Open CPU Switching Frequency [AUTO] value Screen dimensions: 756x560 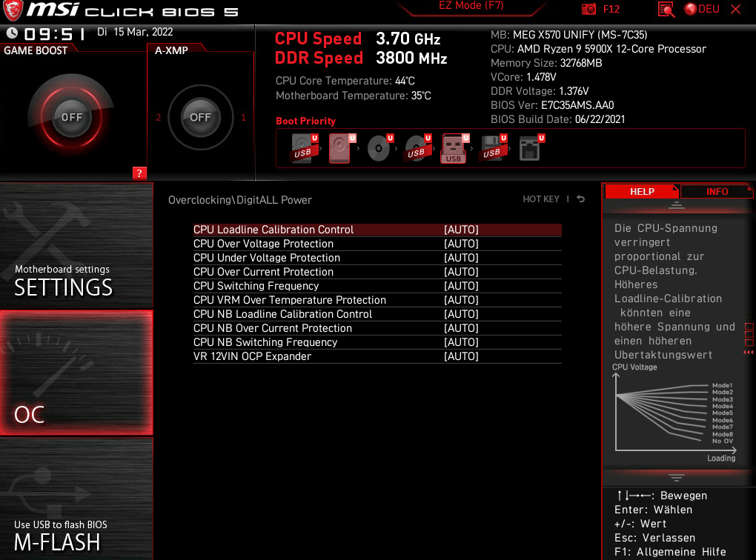point(461,286)
